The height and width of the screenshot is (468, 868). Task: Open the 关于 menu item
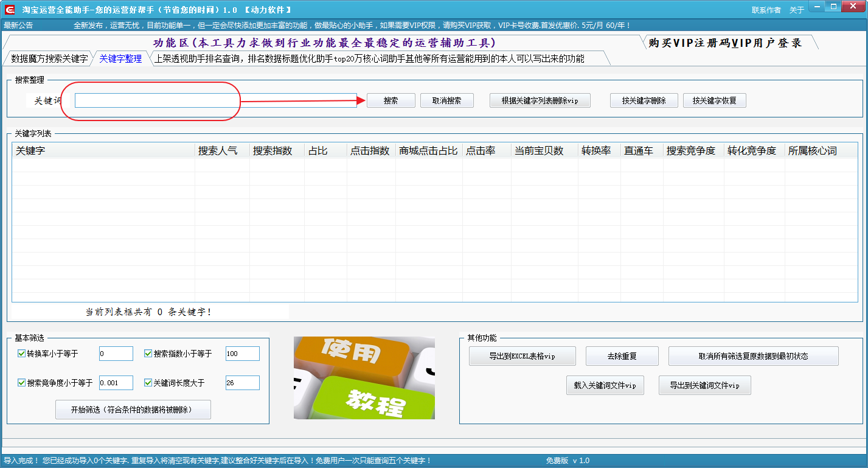pyautogui.click(x=796, y=10)
